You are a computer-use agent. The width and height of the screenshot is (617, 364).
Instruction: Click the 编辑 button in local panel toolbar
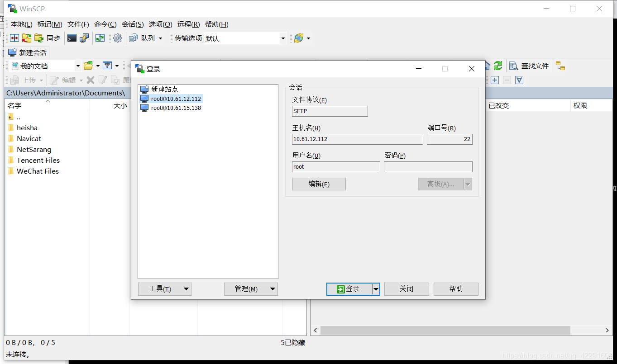[64, 80]
